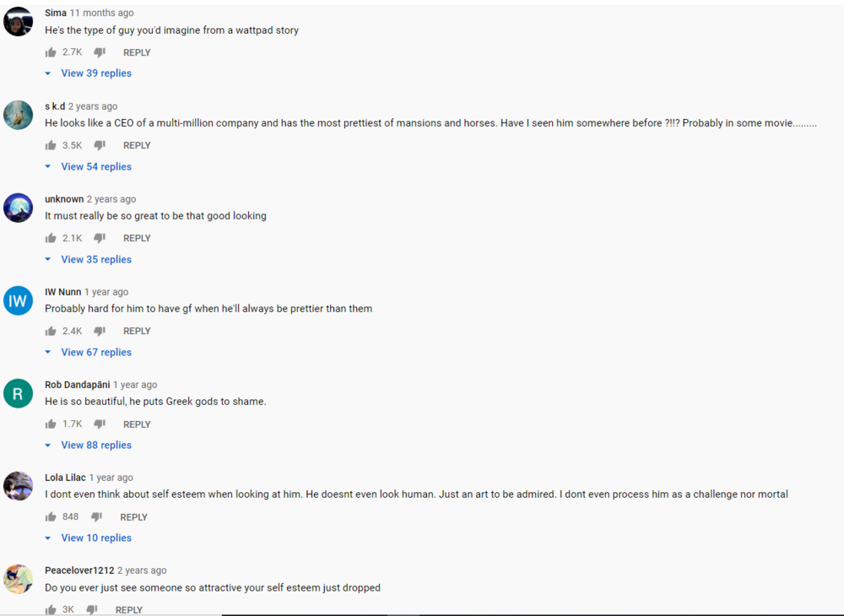Open Lola Lilac's profile name link
844x616 pixels.
click(x=65, y=478)
